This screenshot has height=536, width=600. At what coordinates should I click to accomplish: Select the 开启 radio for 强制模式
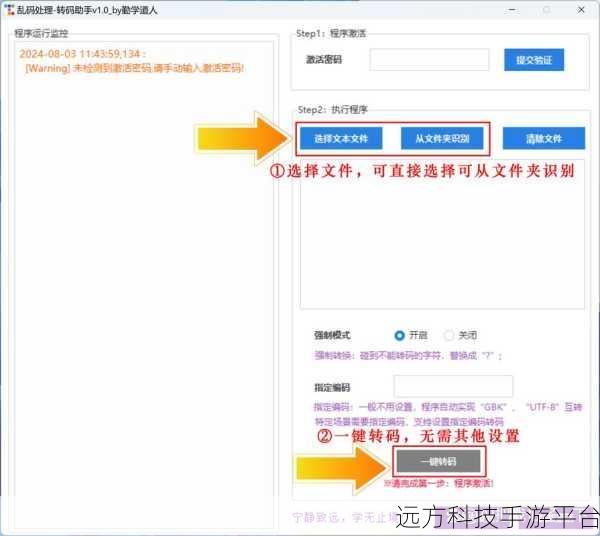399,336
